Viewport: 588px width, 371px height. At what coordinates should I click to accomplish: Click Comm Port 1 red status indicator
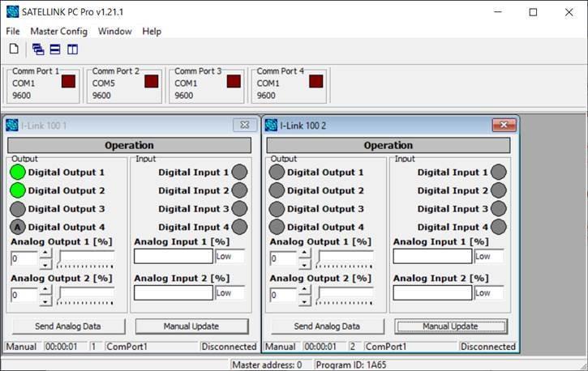tap(68, 81)
